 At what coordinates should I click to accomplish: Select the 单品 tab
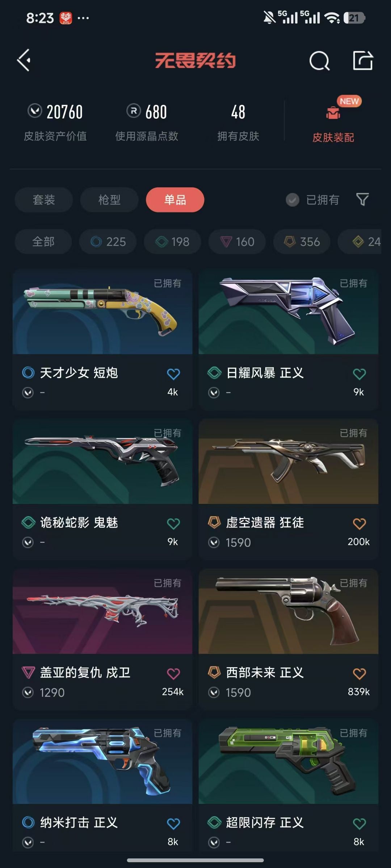[175, 200]
